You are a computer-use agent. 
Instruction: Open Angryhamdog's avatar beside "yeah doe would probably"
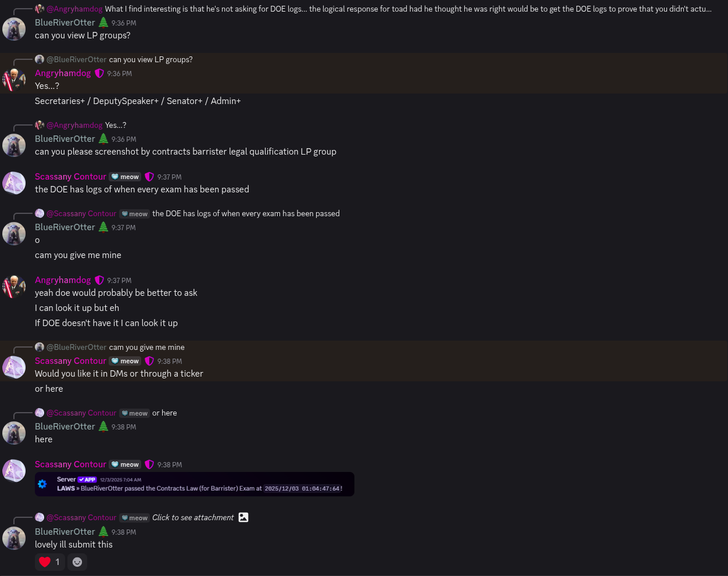[x=14, y=287]
